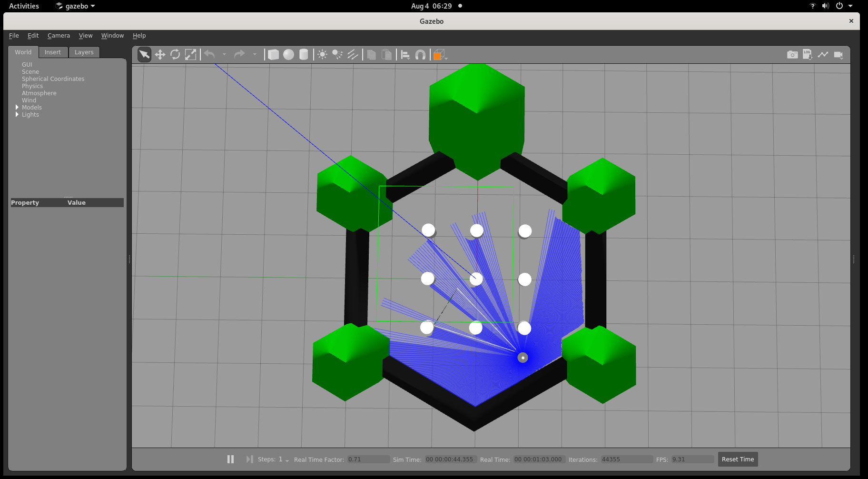Insert a cylinder shape
The width and height of the screenshot is (868, 479).
point(304,55)
